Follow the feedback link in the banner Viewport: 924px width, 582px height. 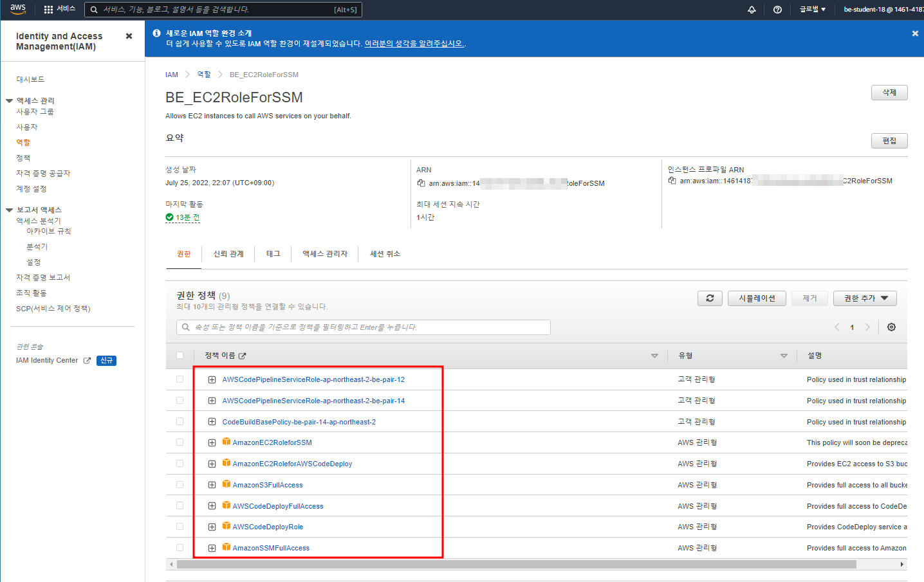click(414, 44)
